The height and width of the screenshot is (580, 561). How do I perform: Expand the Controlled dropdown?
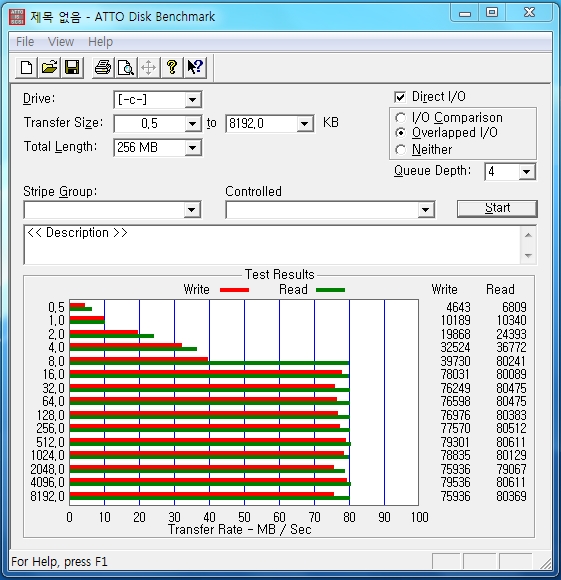tap(426, 210)
